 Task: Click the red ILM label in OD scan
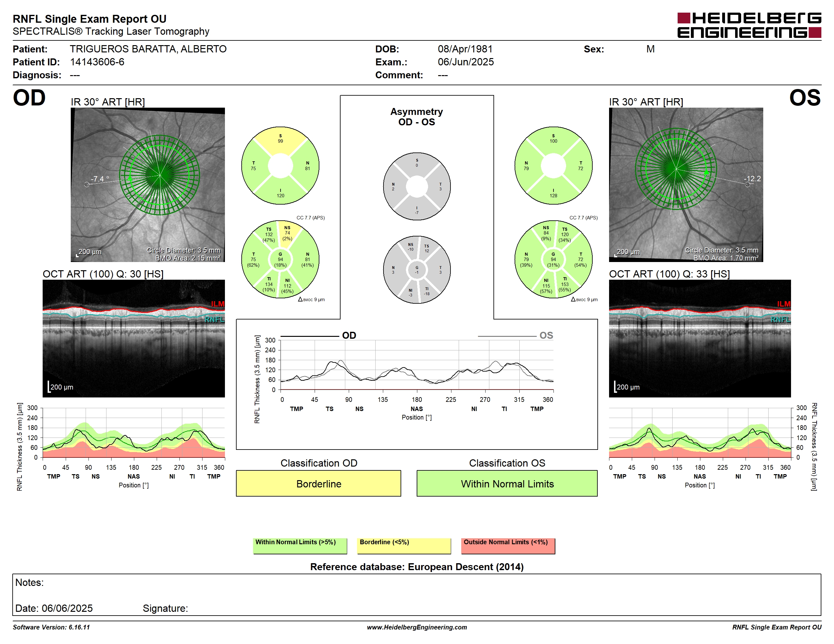pos(218,304)
